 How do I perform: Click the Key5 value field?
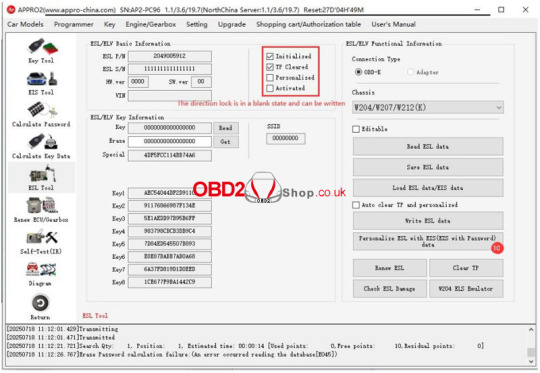tap(170, 244)
